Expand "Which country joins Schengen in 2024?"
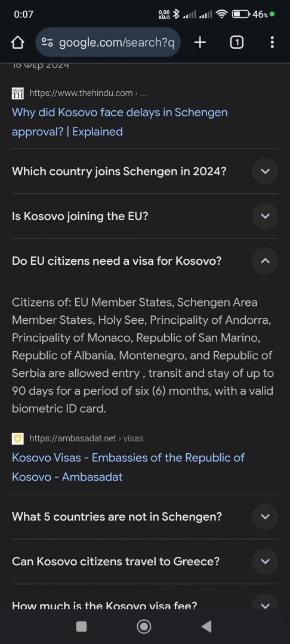290x644 pixels. 145,171
